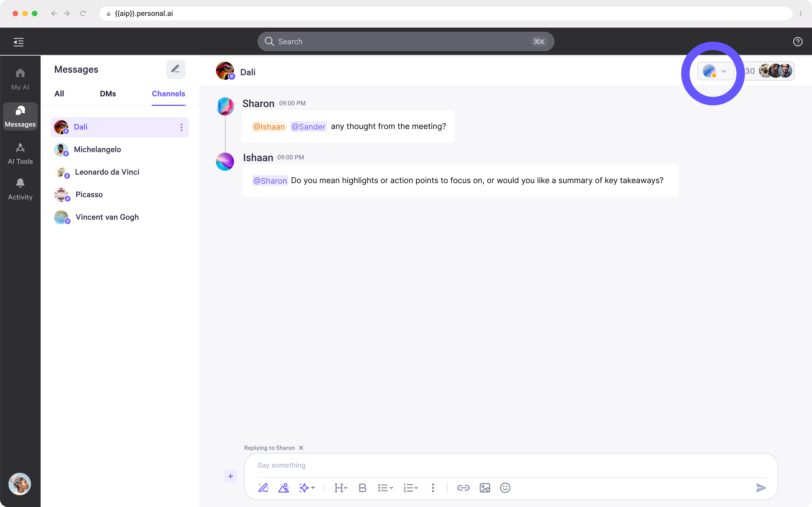Open the numbered list dropdown

(410, 487)
